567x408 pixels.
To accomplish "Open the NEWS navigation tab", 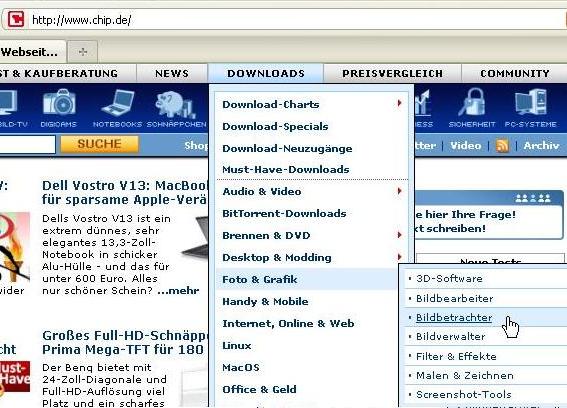I will tap(172, 73).
